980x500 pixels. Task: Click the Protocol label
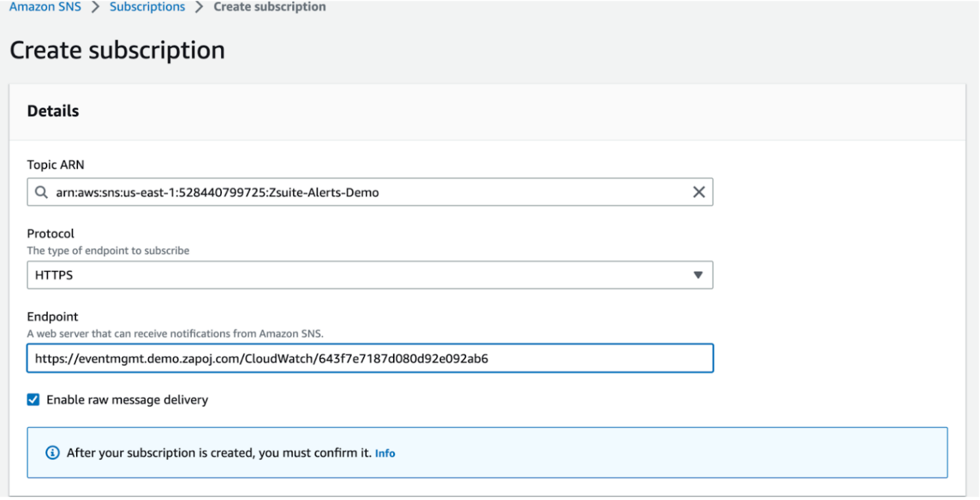(x=51, y=234)
